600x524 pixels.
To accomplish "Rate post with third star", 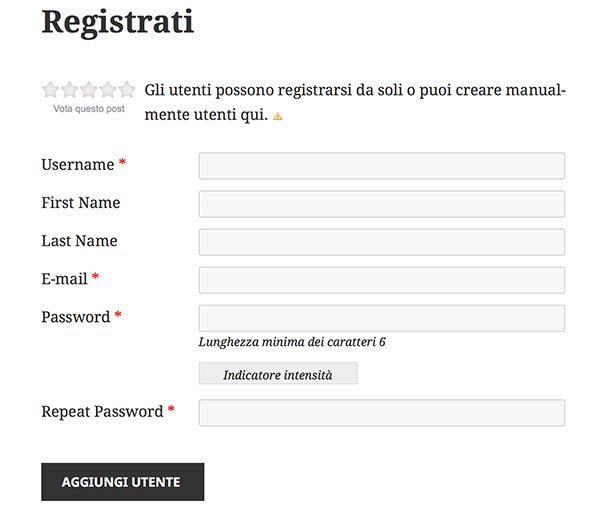I will pos(89,90).
